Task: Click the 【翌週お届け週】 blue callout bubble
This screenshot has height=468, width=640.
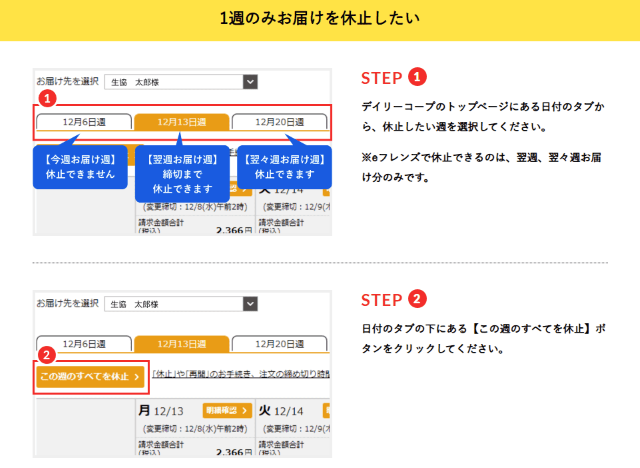Action: pos(181,173)
